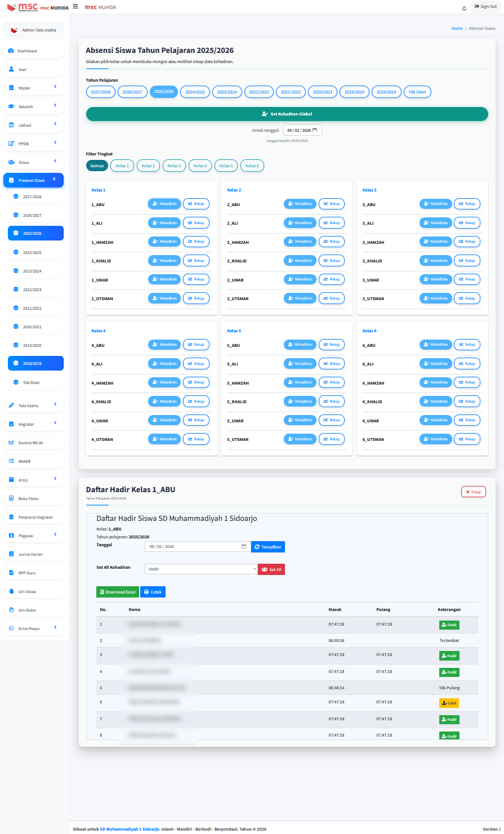504x834 pixels.
Task: Click the Set Kehadiran Global bar
Action: 287,114
